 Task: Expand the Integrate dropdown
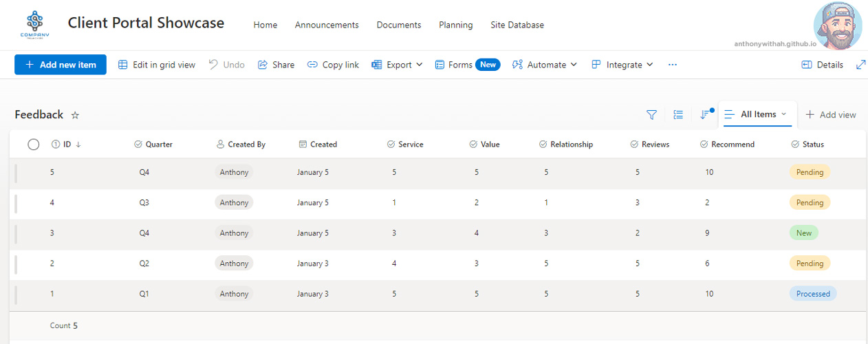tap(622, 65)
